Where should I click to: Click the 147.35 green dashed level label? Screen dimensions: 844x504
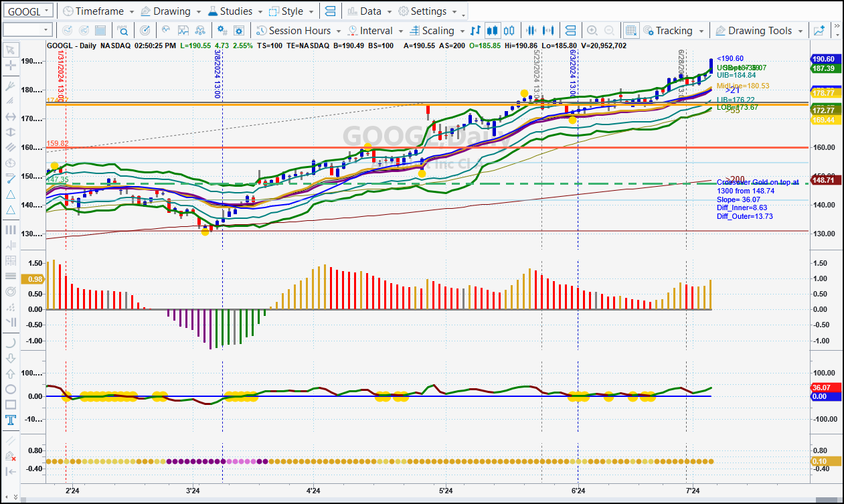click(x=58, y=179)
